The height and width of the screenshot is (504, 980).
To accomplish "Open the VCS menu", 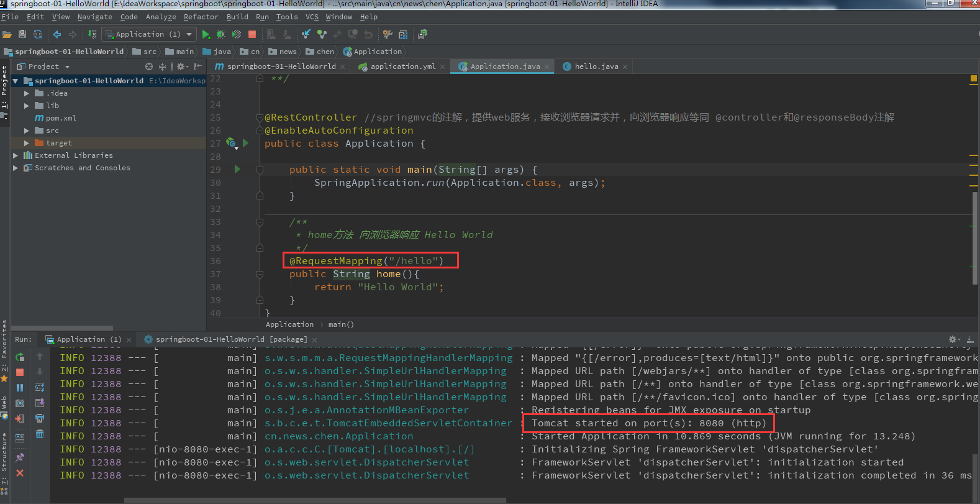I will pyautogui.click(x=312, y=17).
